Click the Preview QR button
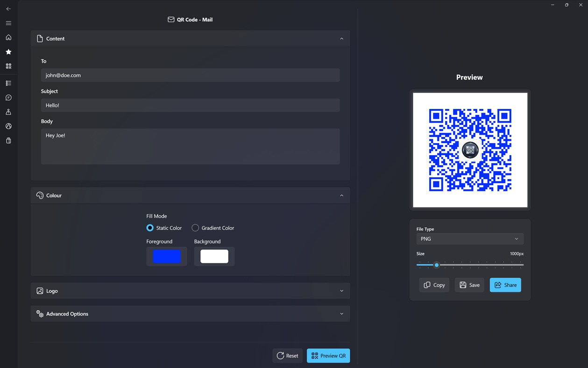 (328, 355)
